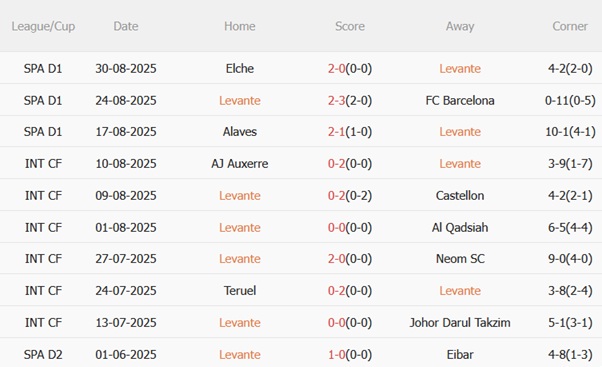The height and width of the screenshot is (367, 602).
Task: Select the SPA D2 league label
Action: (43, 354)
